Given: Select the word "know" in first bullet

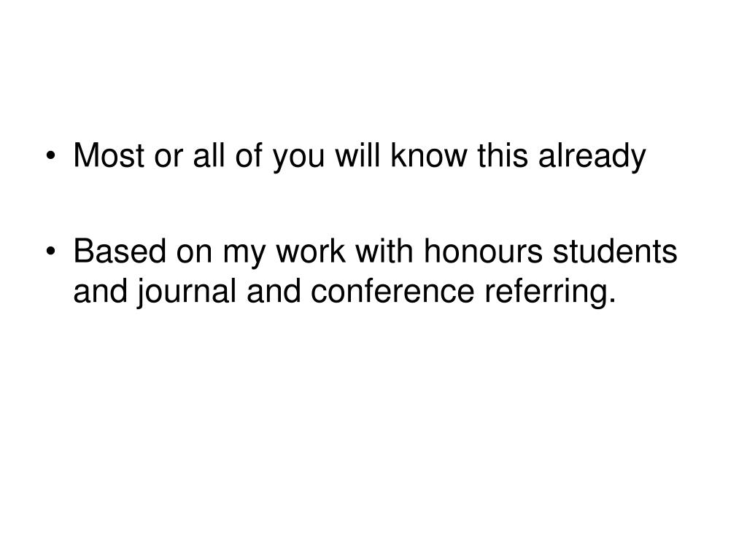Looking at the screenshot, I should 429,155.
